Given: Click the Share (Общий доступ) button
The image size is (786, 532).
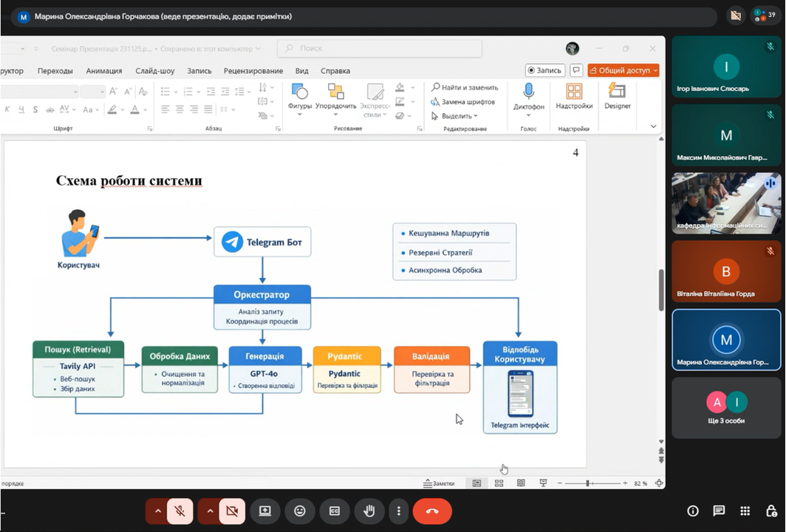Looking at the screenshot, I should 623,70.
